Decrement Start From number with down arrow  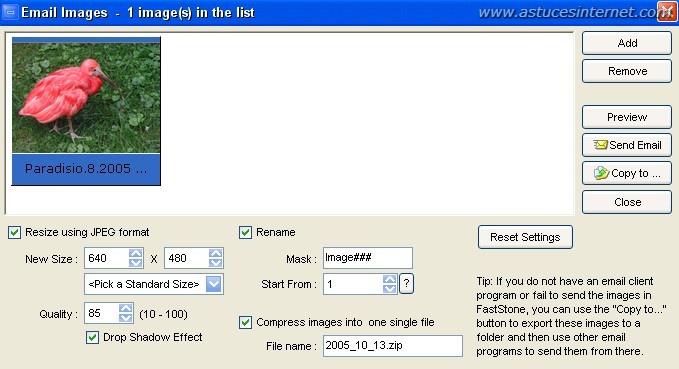pos(390,289)
